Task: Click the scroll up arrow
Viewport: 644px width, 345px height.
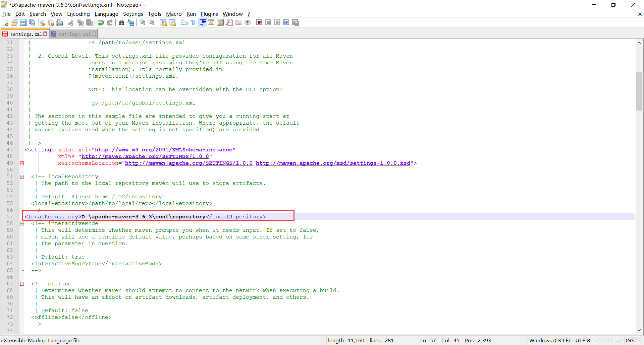Action: tap(639, 43)
